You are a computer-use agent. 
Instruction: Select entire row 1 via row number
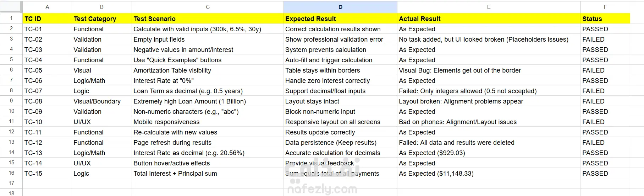[11, 18]
